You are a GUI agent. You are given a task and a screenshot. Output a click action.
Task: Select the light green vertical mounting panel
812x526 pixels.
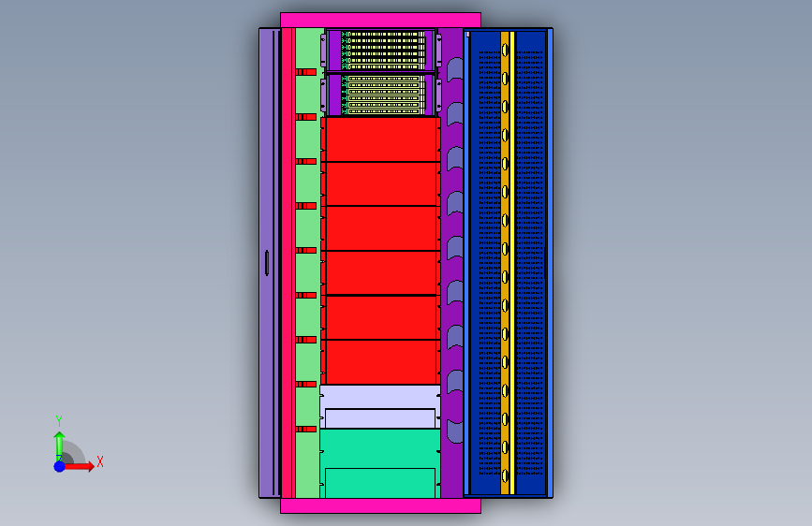(307, 263)
